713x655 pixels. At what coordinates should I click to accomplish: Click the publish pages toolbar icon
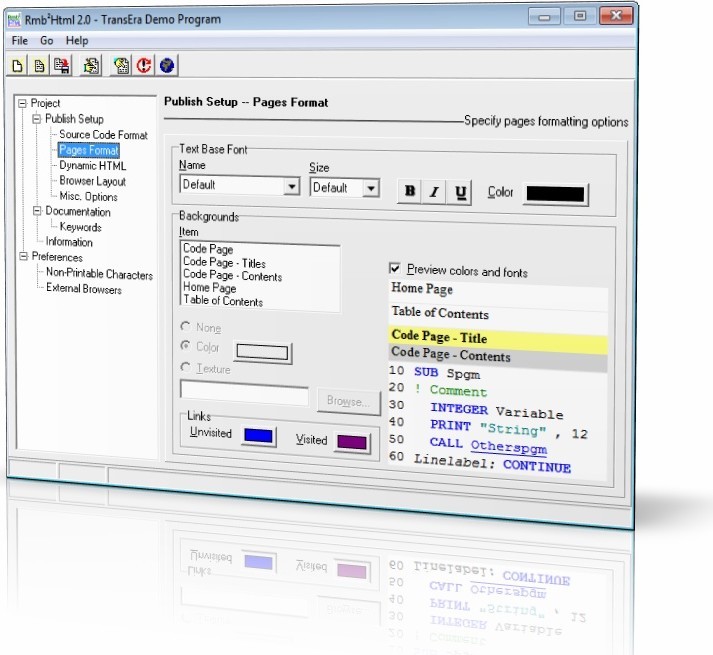click(x=121, y=66)
